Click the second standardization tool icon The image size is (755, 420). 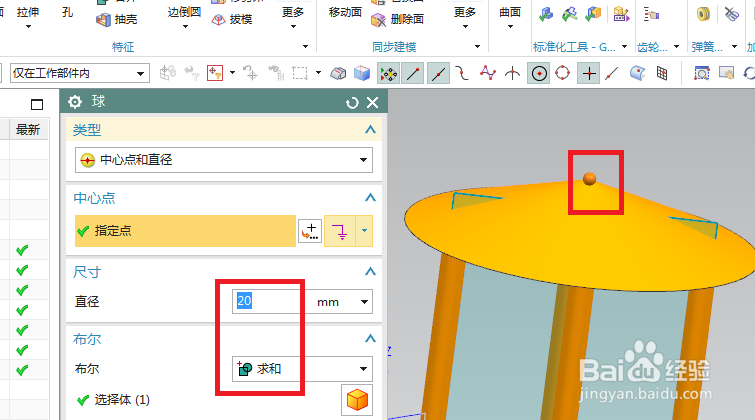click(570, 14)
